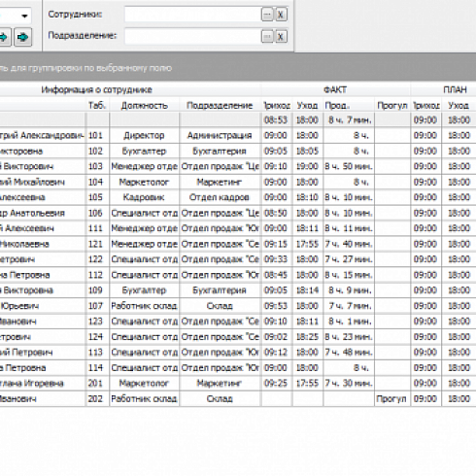This screenshot has height=476, width=476.
Task: Sort by the Прогул column header
Action: [x=391, y=106]
